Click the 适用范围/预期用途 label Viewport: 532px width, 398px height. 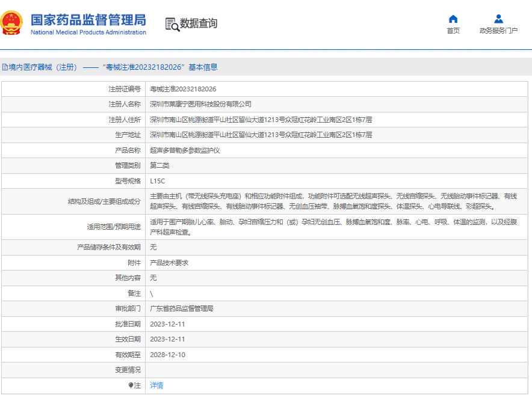114,227
